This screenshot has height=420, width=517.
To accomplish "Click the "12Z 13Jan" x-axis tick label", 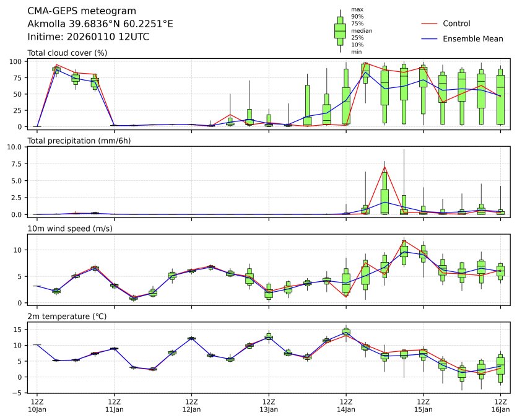I will click(x=269, y=406).
